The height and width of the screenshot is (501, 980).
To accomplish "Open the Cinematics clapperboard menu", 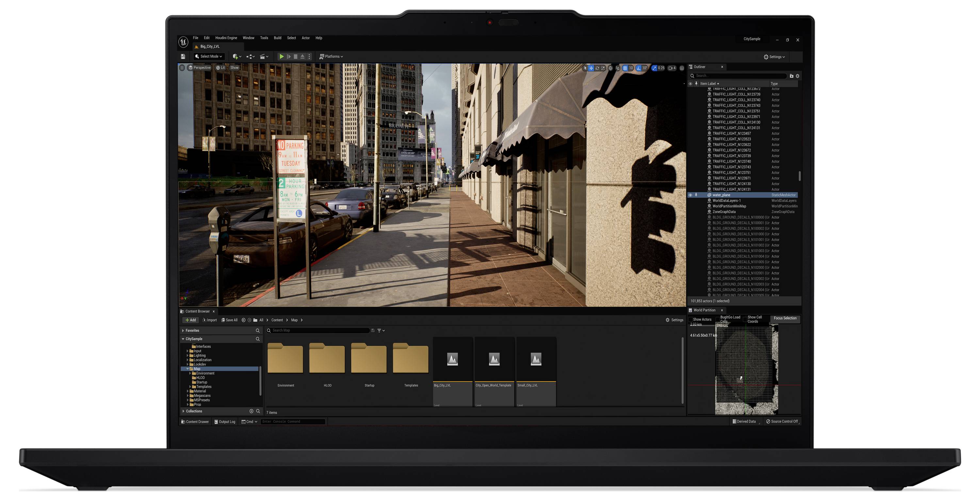I will [263, 56].
